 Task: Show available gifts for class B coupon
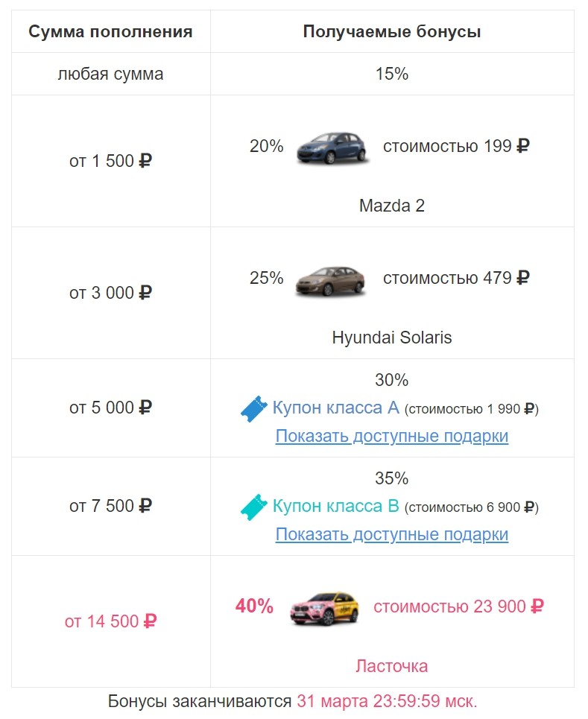click(x=391, y=534)
